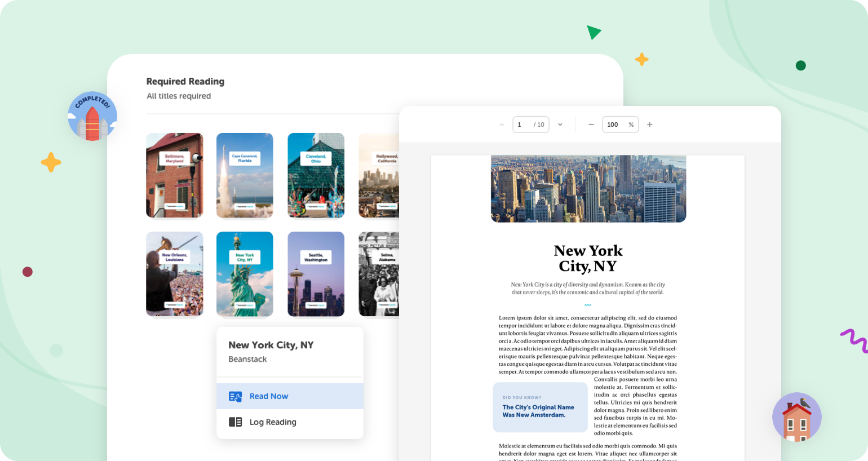Go to next page with down chevron
Image resolution: width=868 pixels, height=461 pixels.
560,125
